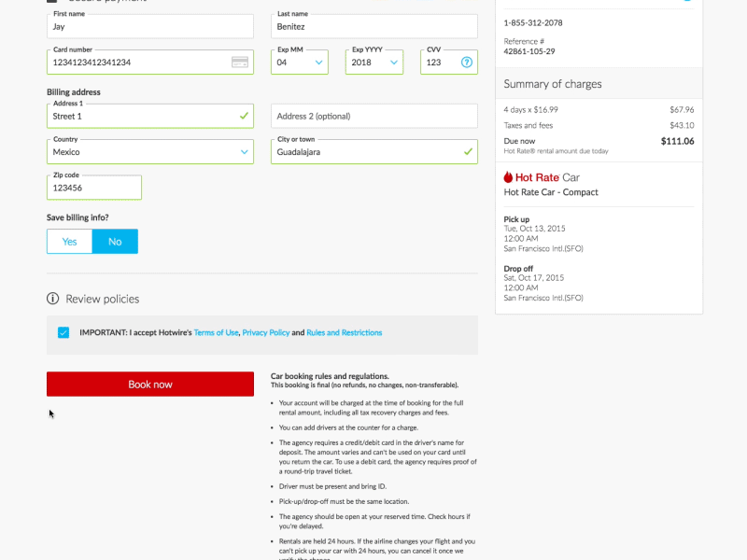Click the City or town field with Guadalajara
747x560 pixels.
[374, 152]
